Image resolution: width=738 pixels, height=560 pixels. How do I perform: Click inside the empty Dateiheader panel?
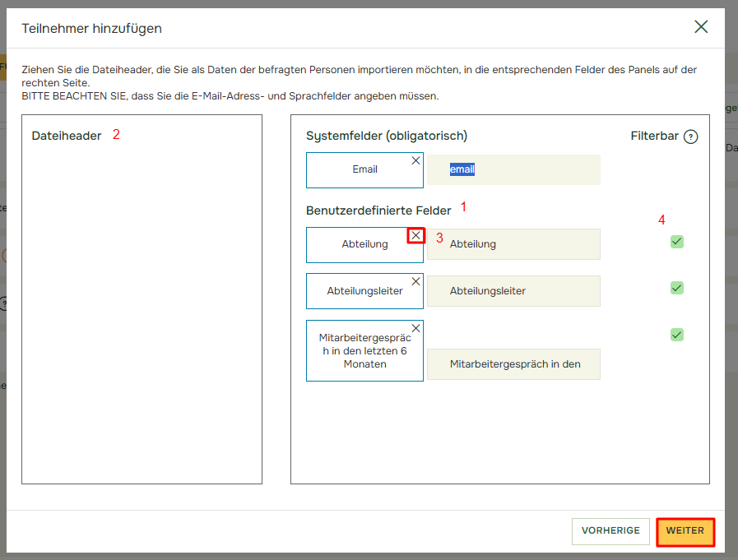[x=142, y=312]
